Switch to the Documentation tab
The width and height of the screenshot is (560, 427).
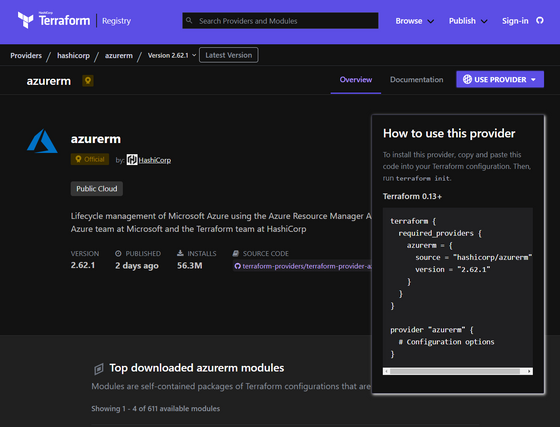tap(416, 80)
